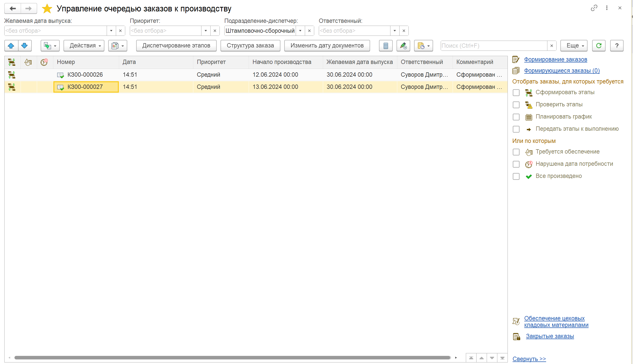Move order up with blue up arrow
The image size is (633, 364).
11,46
